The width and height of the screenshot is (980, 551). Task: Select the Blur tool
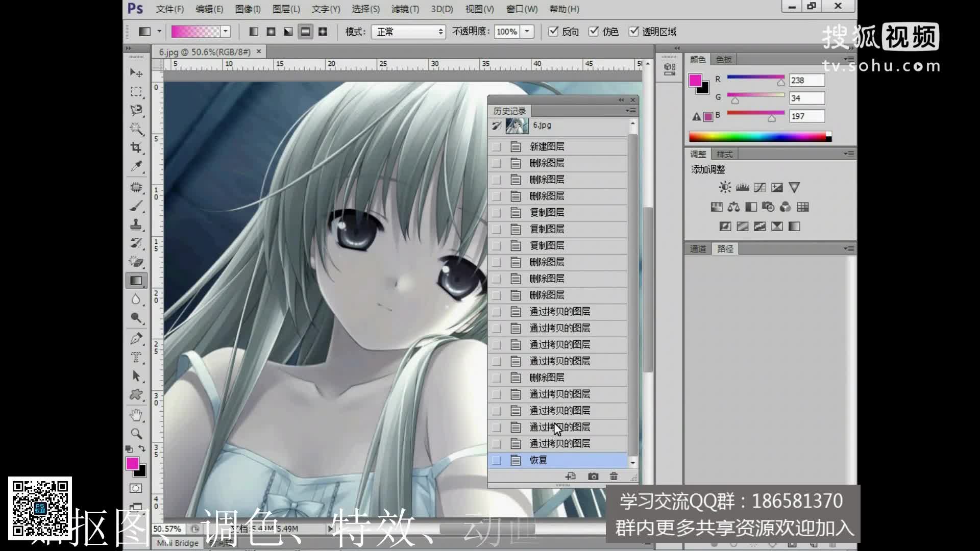click(x=136, y=299)
